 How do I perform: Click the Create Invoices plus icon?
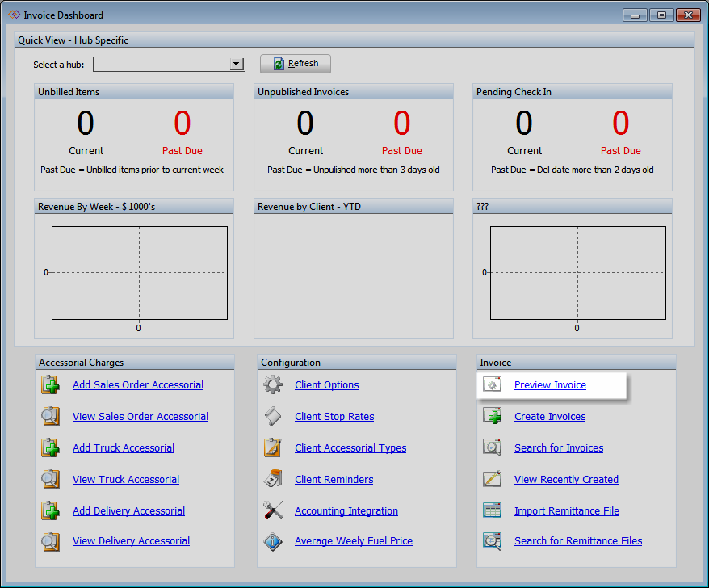pos(493,416)
